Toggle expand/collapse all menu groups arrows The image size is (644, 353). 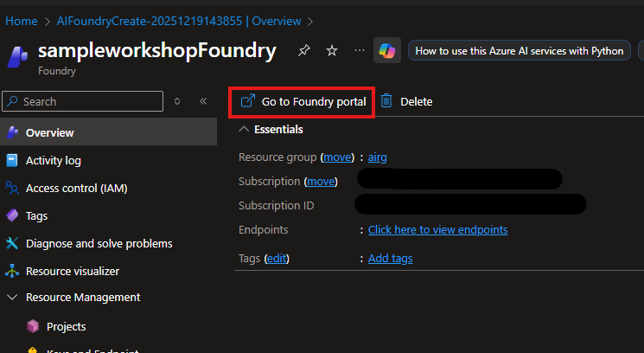click(x=177, y=101)
